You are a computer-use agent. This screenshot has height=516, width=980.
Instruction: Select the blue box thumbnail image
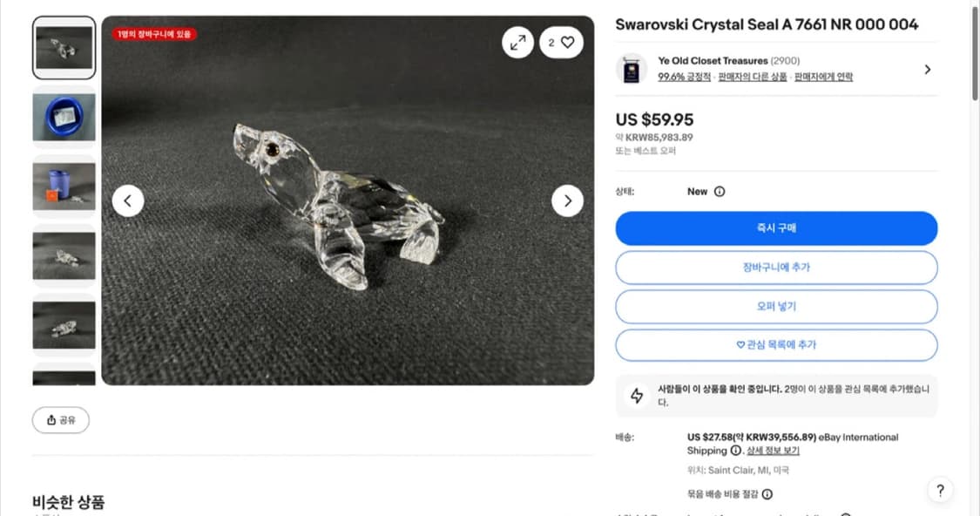tap(64, 117)
